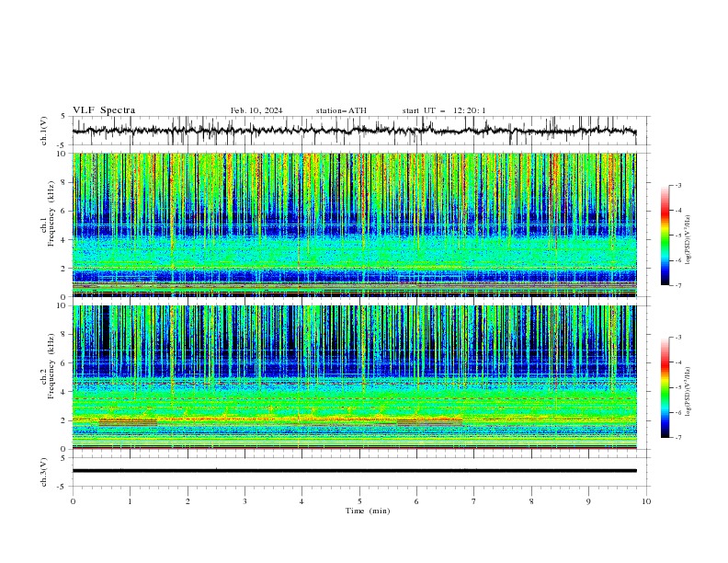Click the "4" tick on the time axis
The image size is (728, 563).
pyautogui.click(x=301, y=501)
